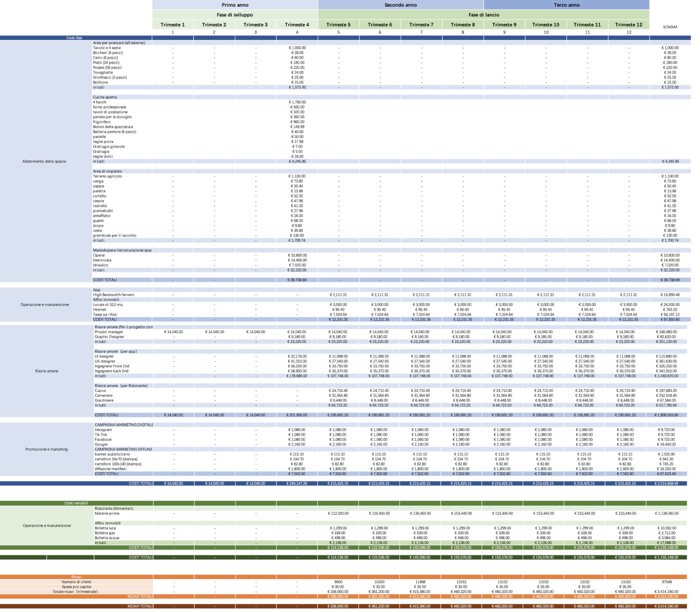
Task: Click the 'High Bandwidth Servers' row label
Action: [x=114, y=295]
